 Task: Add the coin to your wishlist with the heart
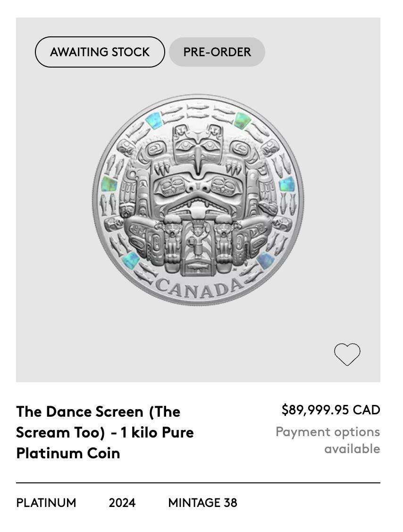(x=347, y=354)
